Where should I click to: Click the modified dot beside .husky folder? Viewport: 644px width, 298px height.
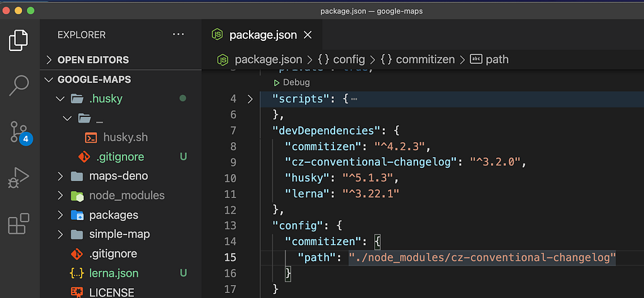click(183, 99)
